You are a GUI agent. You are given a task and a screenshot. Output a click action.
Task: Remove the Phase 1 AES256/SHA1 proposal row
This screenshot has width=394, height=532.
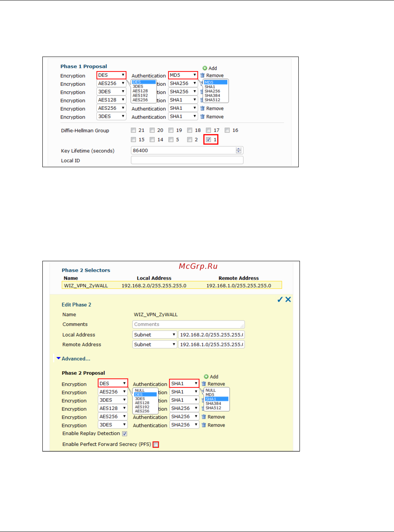(212, 108)
